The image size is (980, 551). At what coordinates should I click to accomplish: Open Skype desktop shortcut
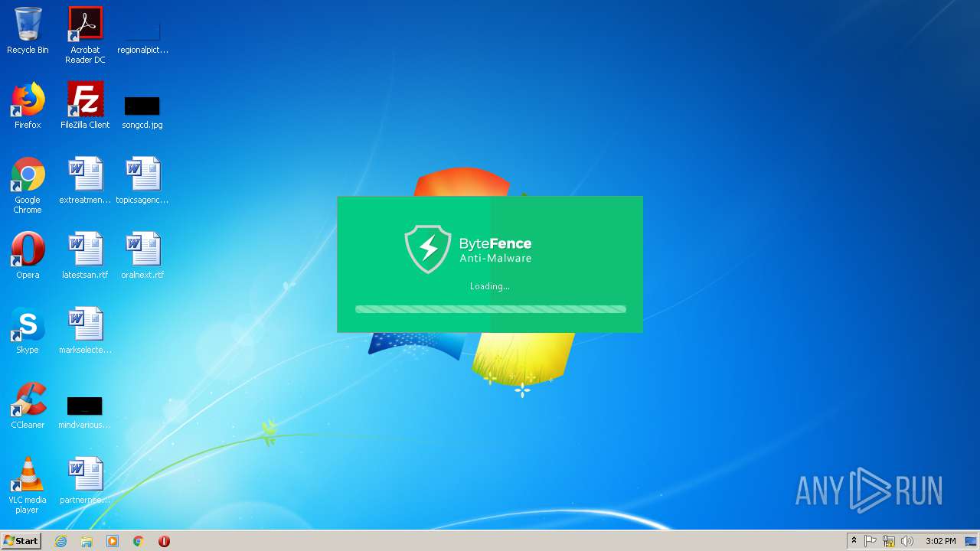point(28,331)
